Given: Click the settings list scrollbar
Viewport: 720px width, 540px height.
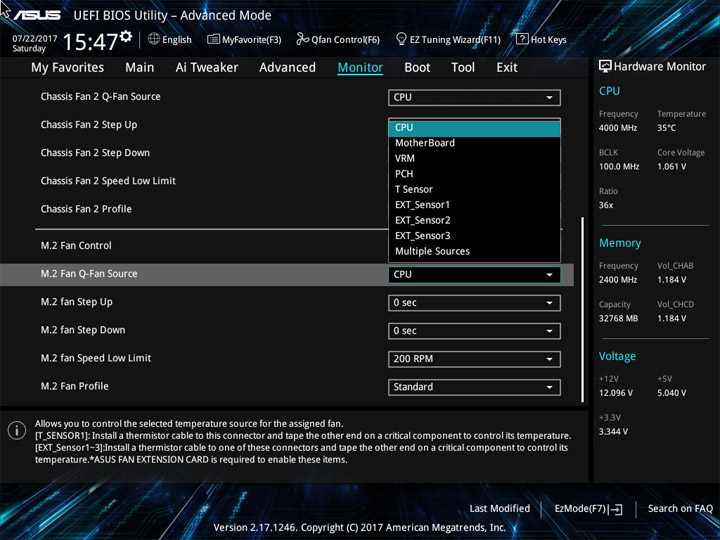Looking at the screenshot, I should click(x=583, y=309).
